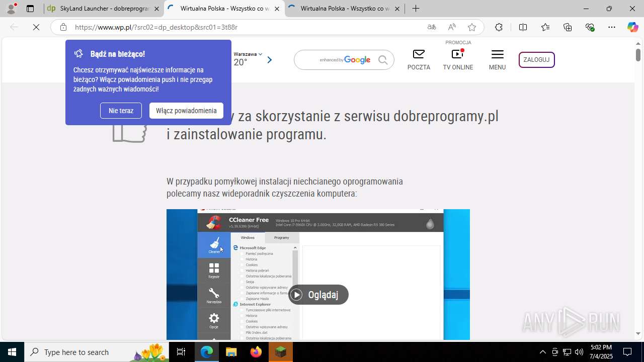Open Firefox from taskbar
This screenshot has width=644, height=362.
[x=256, y=352]
